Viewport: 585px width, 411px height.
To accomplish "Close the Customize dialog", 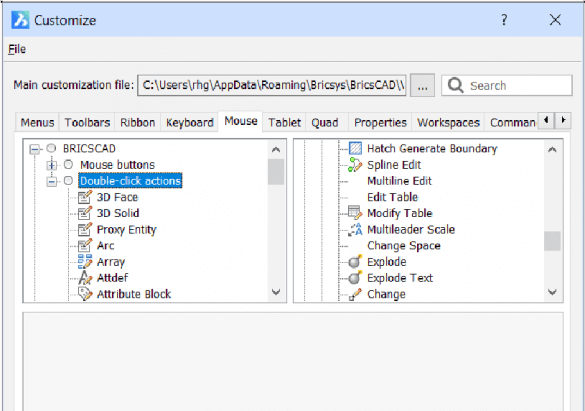I will tap(555, 20).
